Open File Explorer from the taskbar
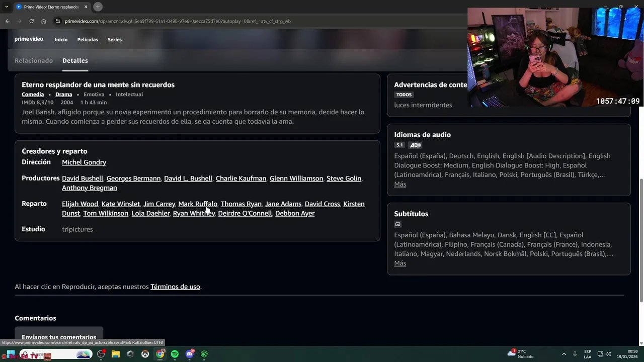The width and height of the screenshot is (644, 362). click(115, 354)
